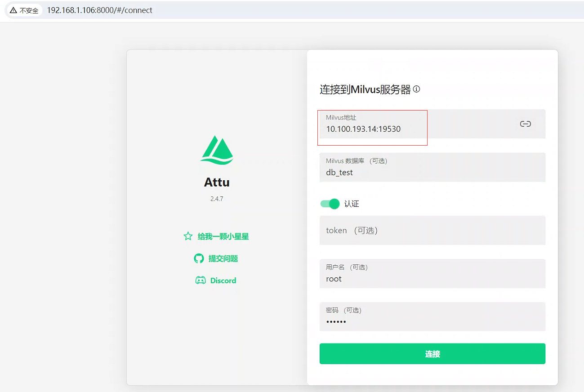
Task: Click the GitHub icon beside 提交问题
Action: tap(199, 258)
